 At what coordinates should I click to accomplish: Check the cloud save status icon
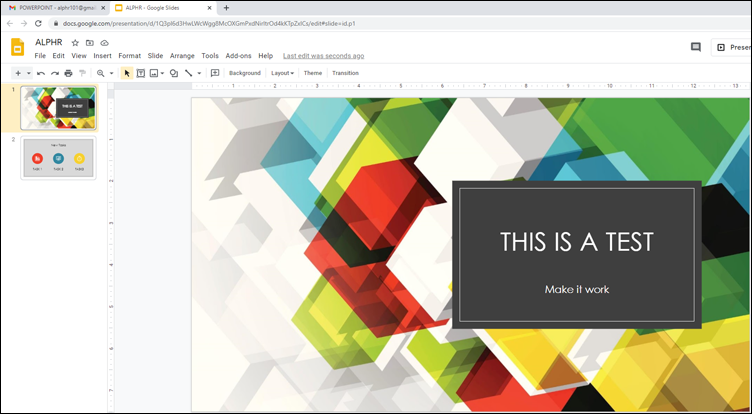pos(104,43)
